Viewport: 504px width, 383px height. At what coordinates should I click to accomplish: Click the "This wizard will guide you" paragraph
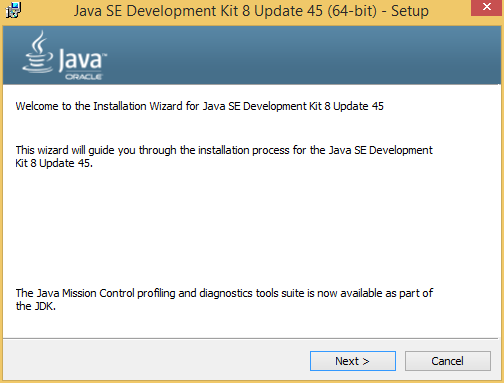(224, 156)
